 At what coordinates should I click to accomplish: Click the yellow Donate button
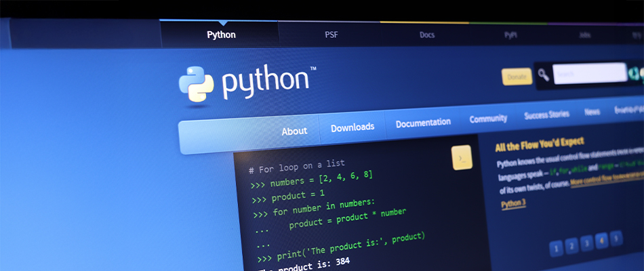coord(517,77)
